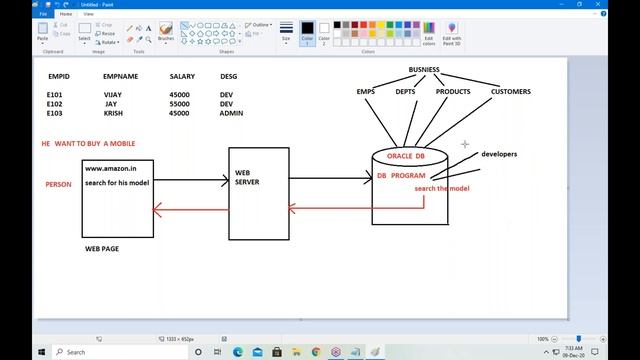Click the zoom out minus button
Viewport: 640px width, 360px height.
(554, 339)
